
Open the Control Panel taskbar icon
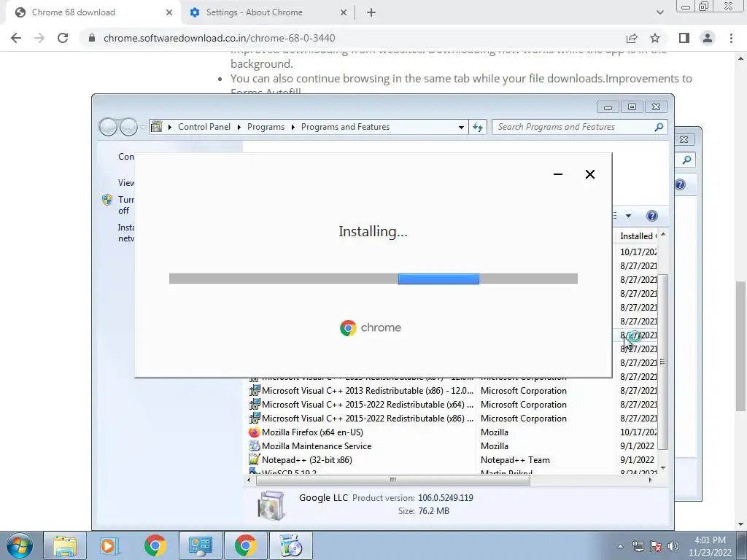pyautogui.click(x=200, y=545)
